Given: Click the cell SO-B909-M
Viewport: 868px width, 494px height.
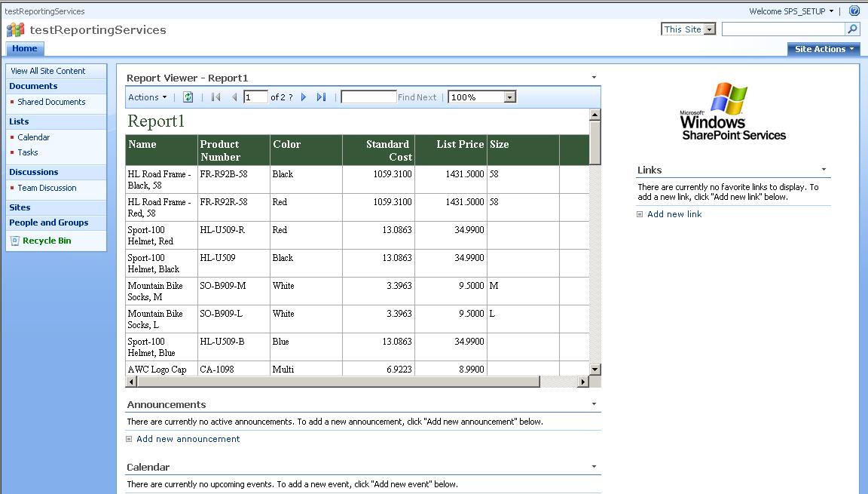Looking at the screenshot, I should click(234, 291).
